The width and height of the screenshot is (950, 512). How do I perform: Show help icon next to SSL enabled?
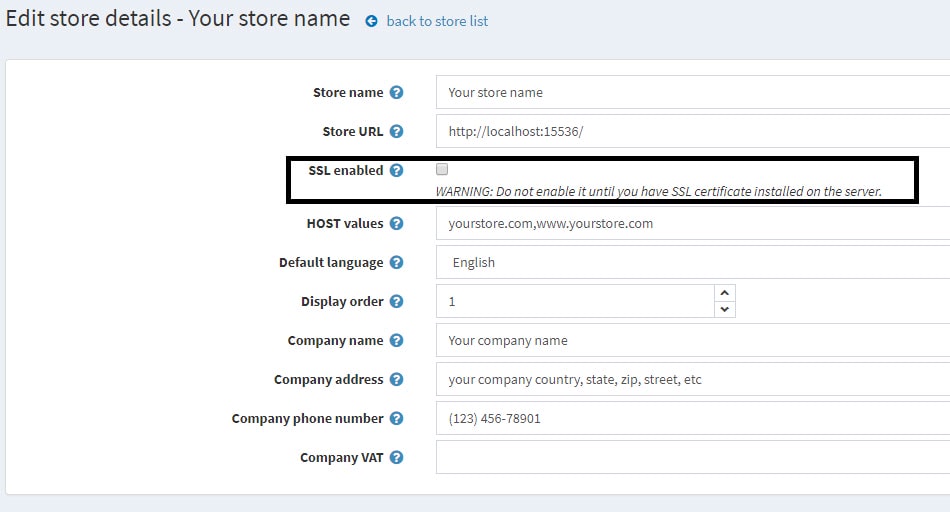click(x=396, y=170)
